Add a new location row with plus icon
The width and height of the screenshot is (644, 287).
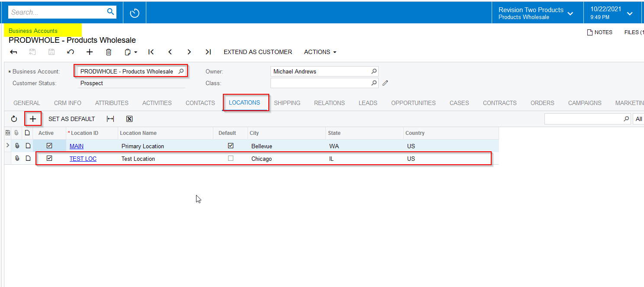click(x=33, y=119)
